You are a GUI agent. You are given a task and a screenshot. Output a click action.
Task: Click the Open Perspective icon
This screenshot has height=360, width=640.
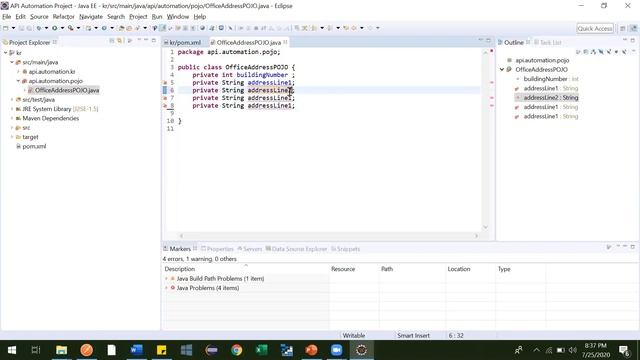click(623, 28)
